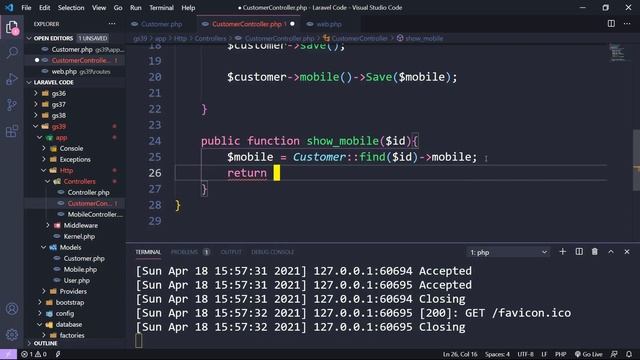Click the remote window indicator in status bar
The image size is (640, 360).
click(x=8, y=354)
